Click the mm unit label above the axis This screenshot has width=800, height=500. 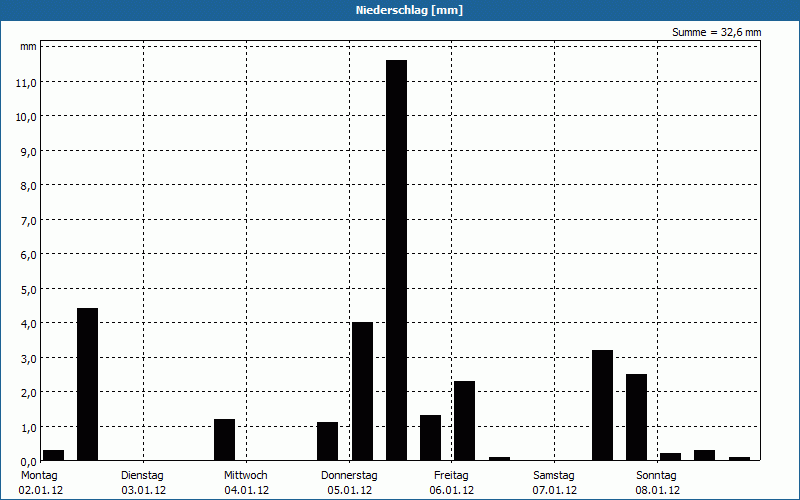coord(28,46)
